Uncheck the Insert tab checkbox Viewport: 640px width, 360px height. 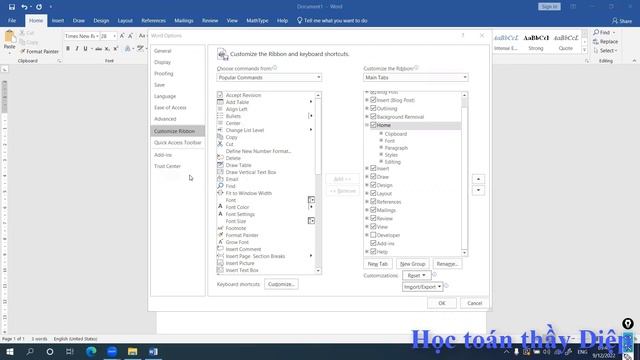(373, 168)
